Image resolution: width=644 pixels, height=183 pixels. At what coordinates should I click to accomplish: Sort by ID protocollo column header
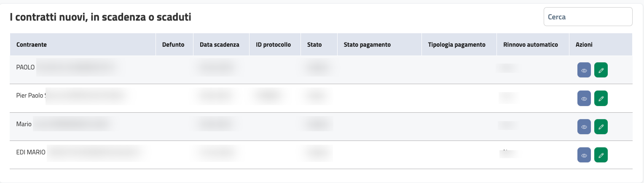tap(273, 45)
